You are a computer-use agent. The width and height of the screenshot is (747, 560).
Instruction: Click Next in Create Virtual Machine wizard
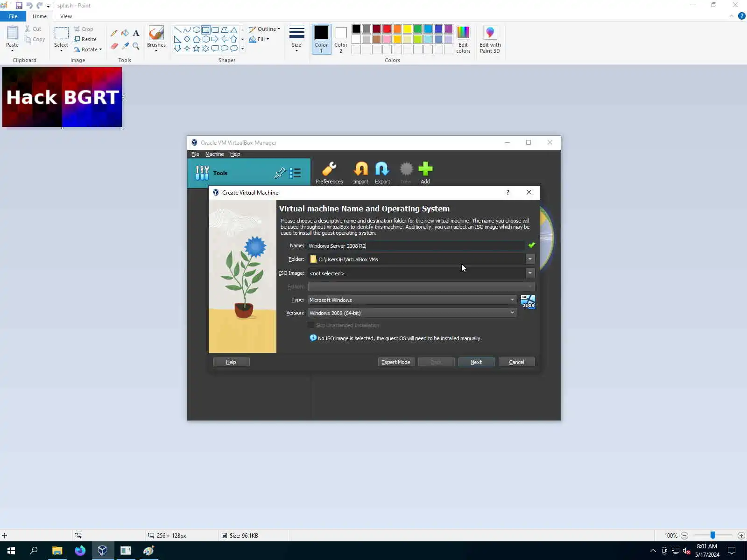click(476, 362)
